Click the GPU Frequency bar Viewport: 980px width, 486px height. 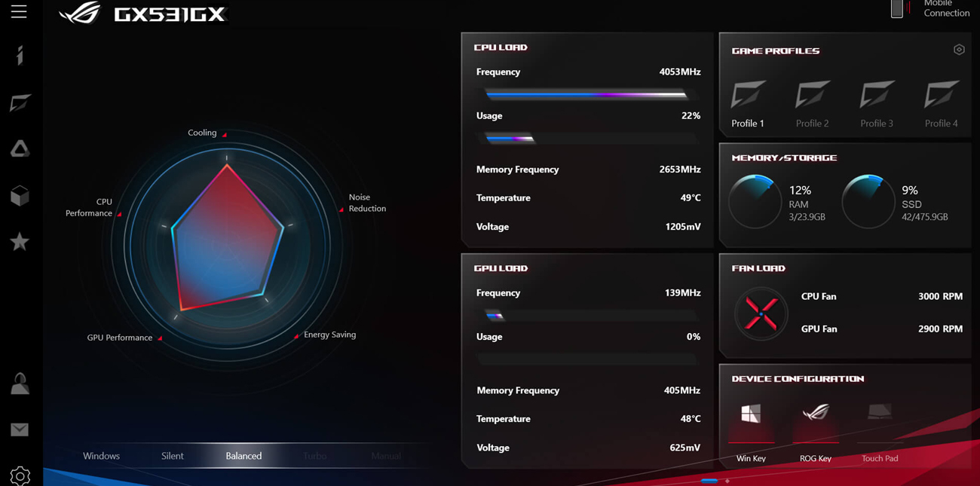pos(587,316)
